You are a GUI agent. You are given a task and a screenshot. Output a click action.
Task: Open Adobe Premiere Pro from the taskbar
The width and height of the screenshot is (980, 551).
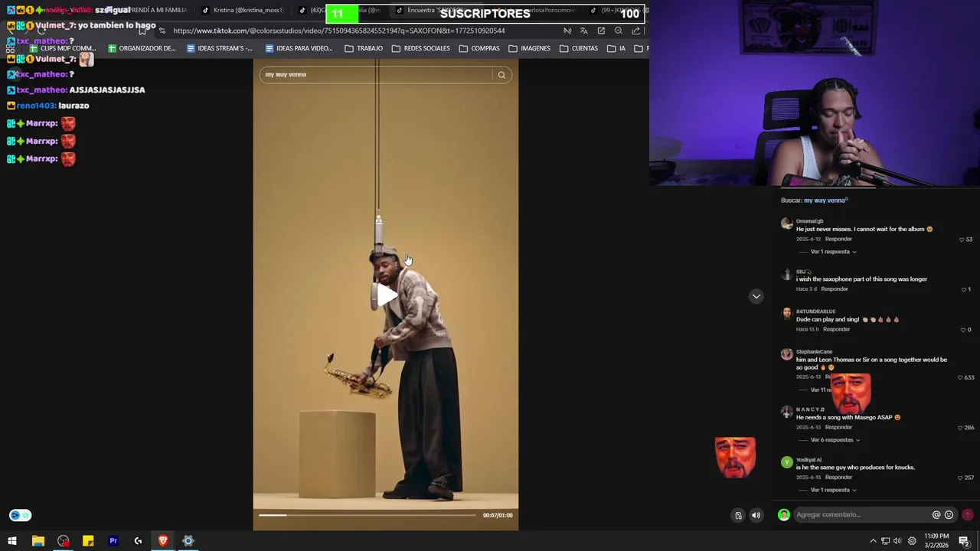[x=113, y=541]
